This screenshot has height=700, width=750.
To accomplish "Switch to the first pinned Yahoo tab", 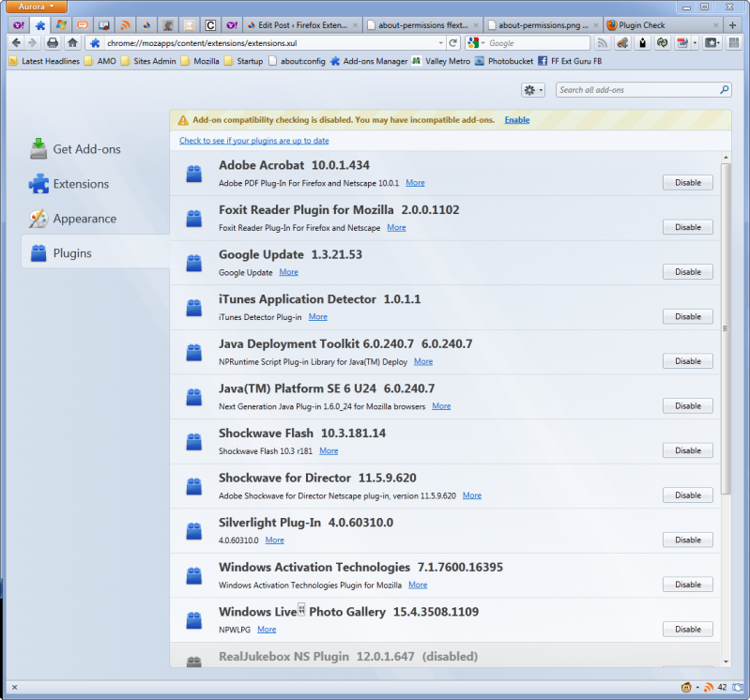I will point(19,25).
